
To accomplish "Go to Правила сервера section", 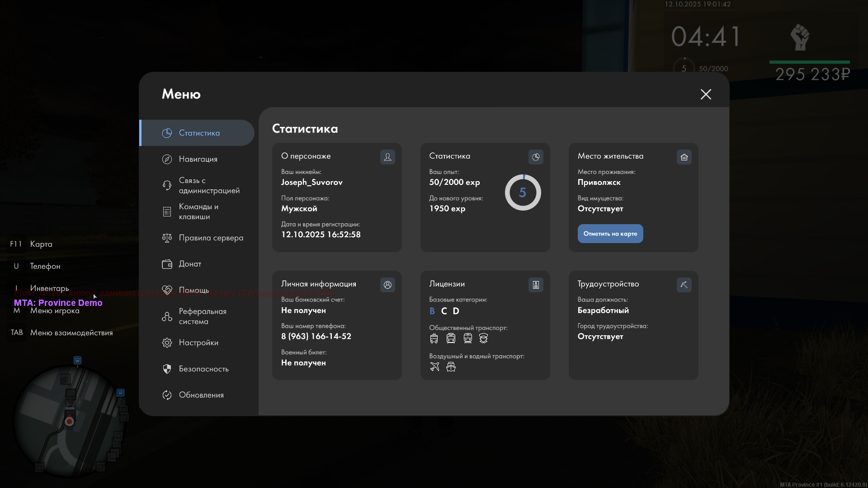I will (211, 238).
